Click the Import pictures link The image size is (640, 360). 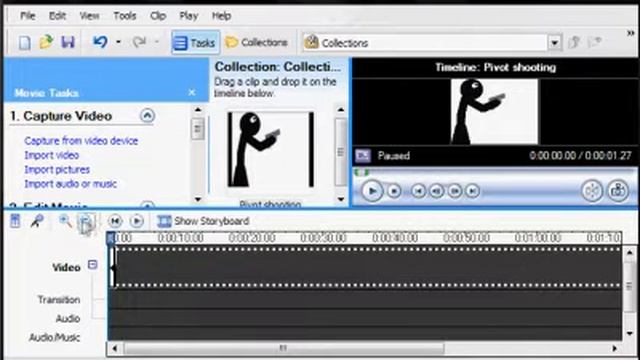(57, 169)
